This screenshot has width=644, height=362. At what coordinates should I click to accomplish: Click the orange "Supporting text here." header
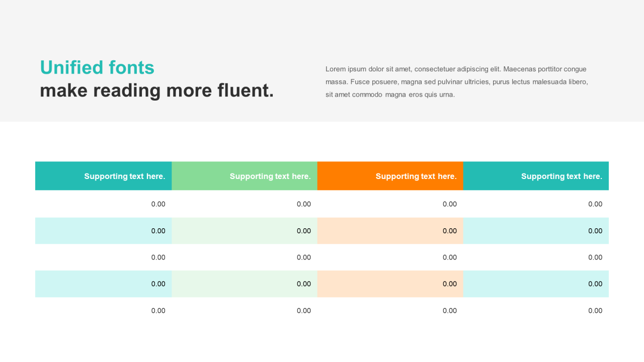(390, 176)
